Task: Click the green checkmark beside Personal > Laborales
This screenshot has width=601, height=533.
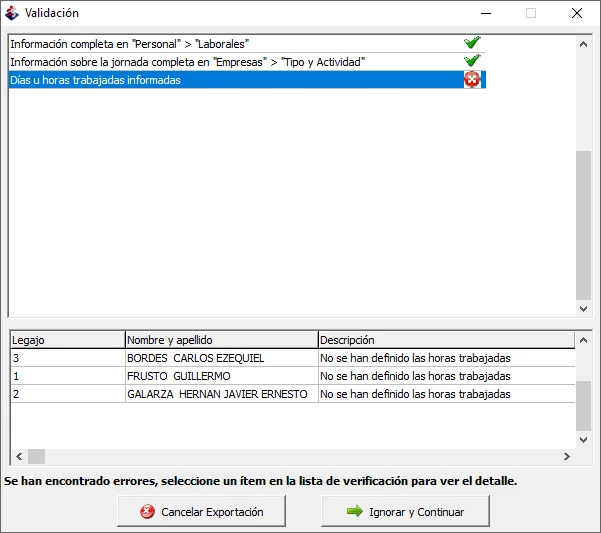Action: click(x=472, y=43)
